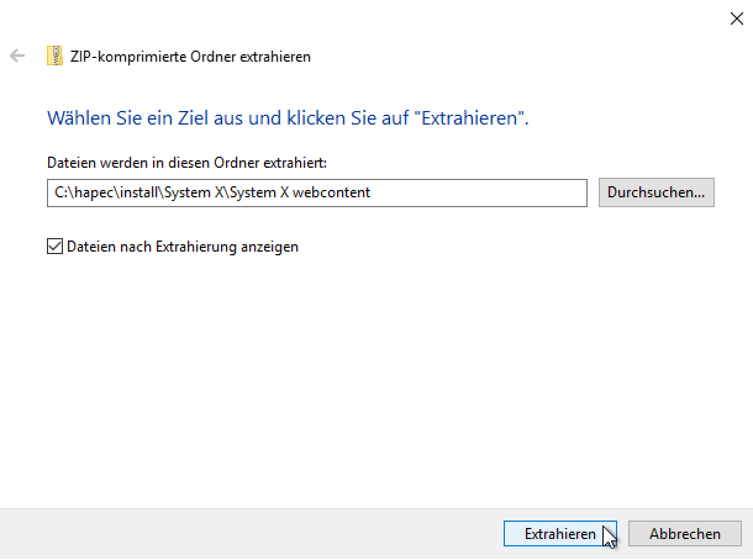
Task: Open folder browser via "Durchsuchen..."
Action: pyautogui.click(x=656, y=192)
